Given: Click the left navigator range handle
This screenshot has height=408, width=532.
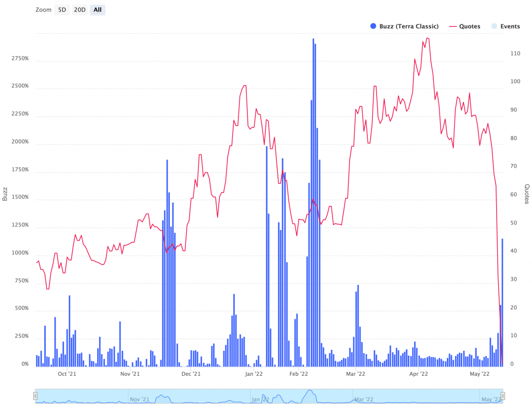Looking at the screenshot, I should click(35, 396).
